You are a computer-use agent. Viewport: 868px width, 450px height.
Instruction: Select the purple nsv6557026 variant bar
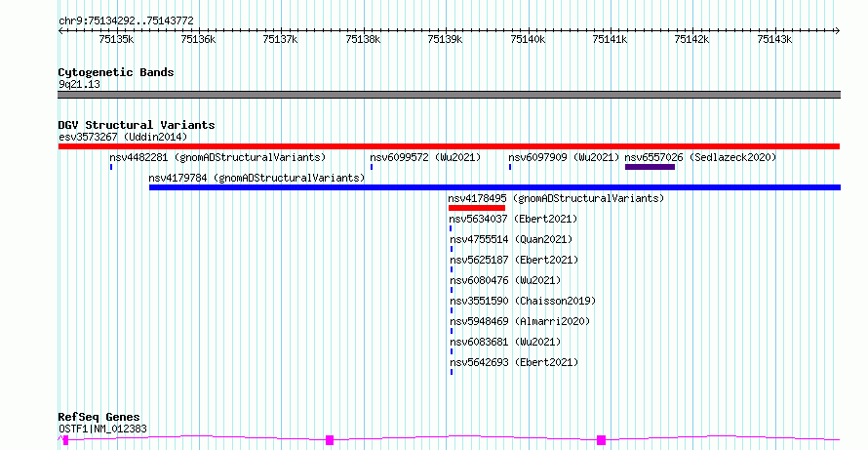pos(650,167)
